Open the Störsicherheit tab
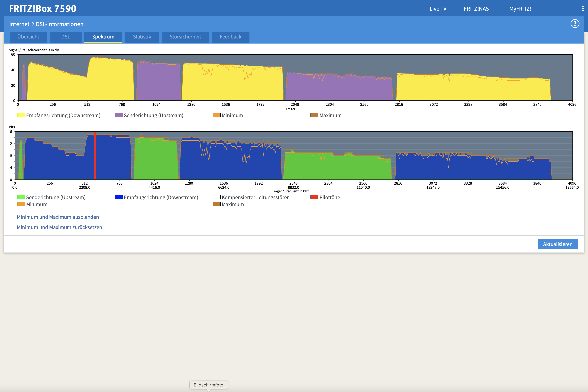This screenshot has width=588, height=392. pyautogui.click(x=185, y=37)
